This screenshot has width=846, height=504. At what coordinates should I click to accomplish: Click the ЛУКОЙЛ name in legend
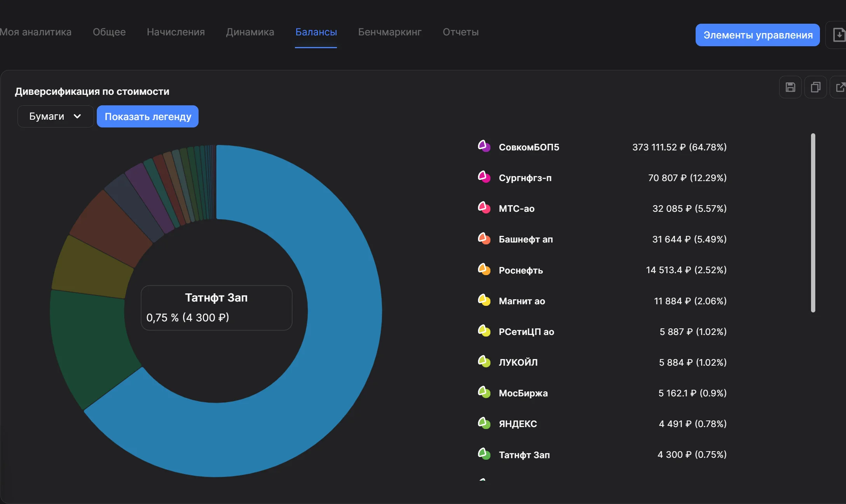coord(518,362)
